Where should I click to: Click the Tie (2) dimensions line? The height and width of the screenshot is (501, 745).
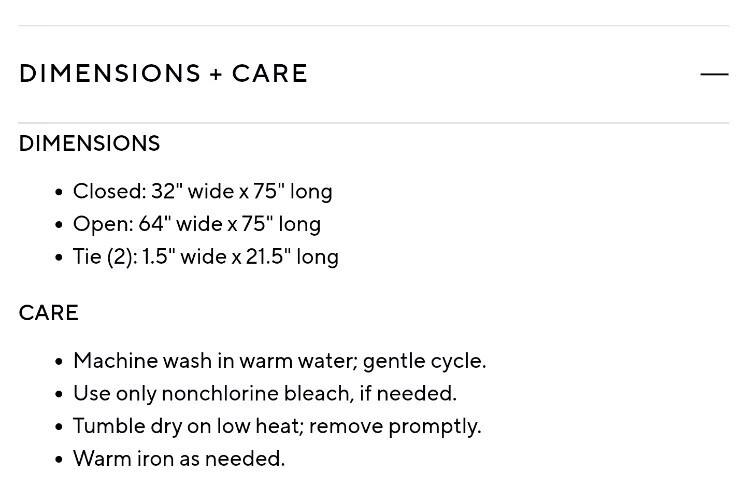point(205,257)
